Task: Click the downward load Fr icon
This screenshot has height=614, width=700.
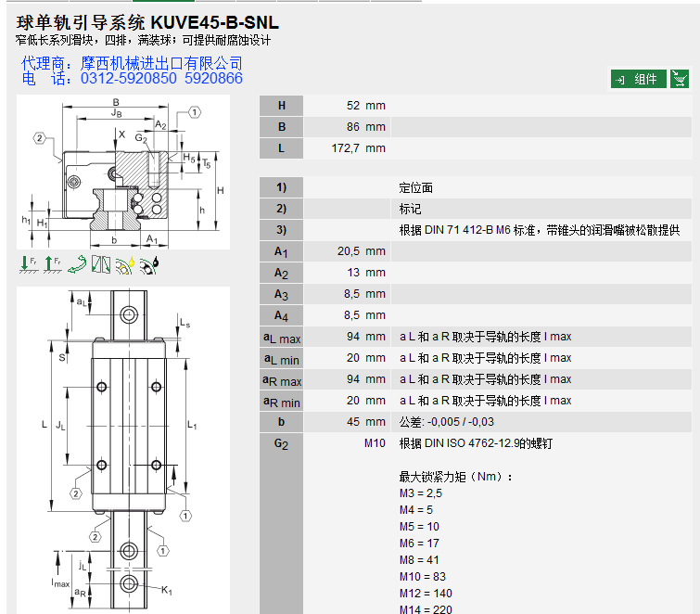Action: (28, 264)
